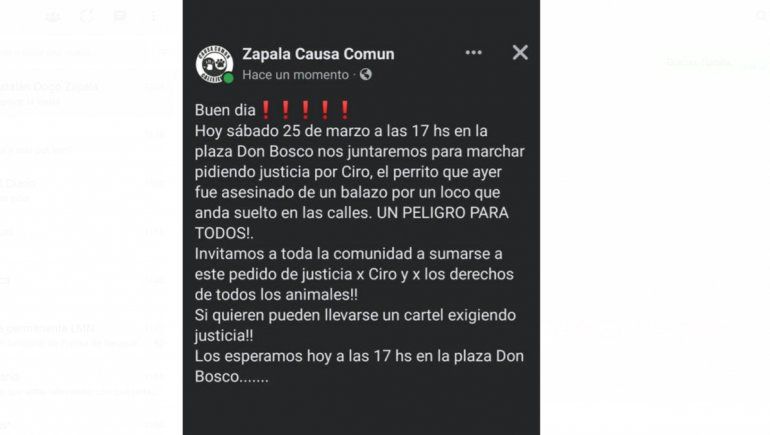Open the faded status circle icon

point(86,16)
